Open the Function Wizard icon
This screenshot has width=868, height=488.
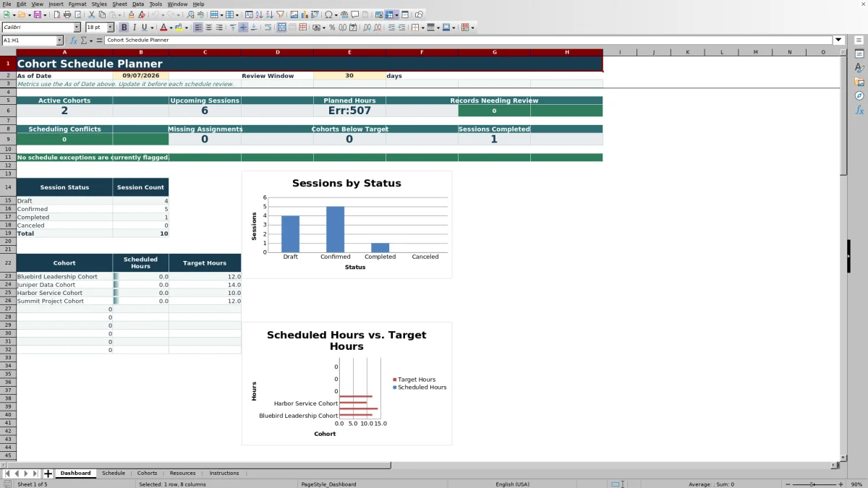pos(74,40)
